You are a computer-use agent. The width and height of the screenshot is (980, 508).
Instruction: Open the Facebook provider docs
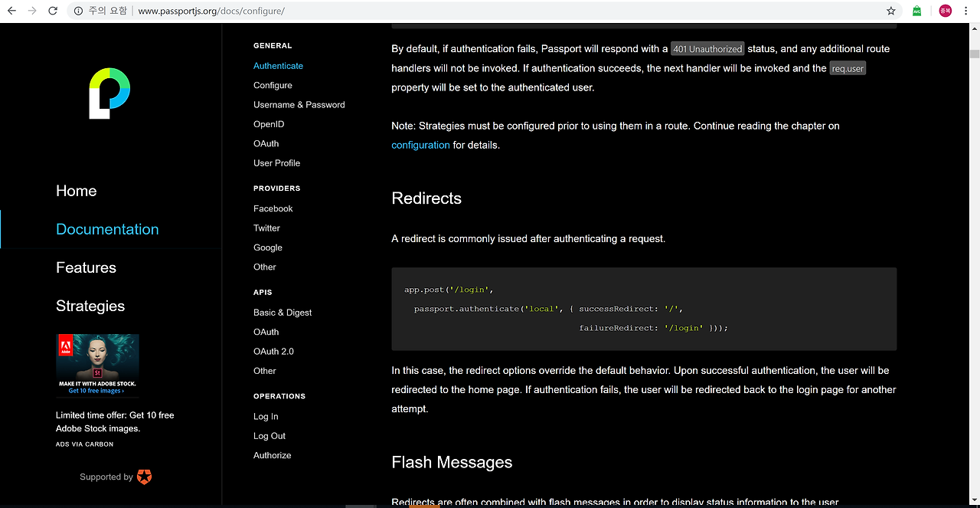[273, 208]
